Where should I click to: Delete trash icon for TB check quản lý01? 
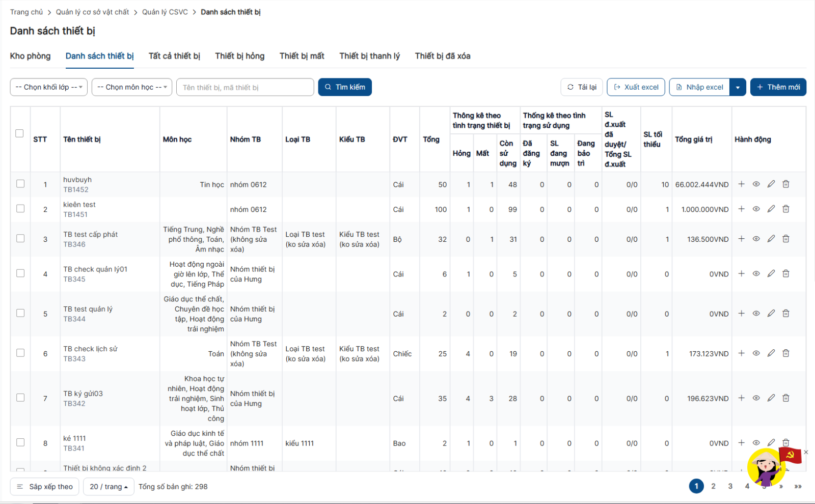[786, 274]
